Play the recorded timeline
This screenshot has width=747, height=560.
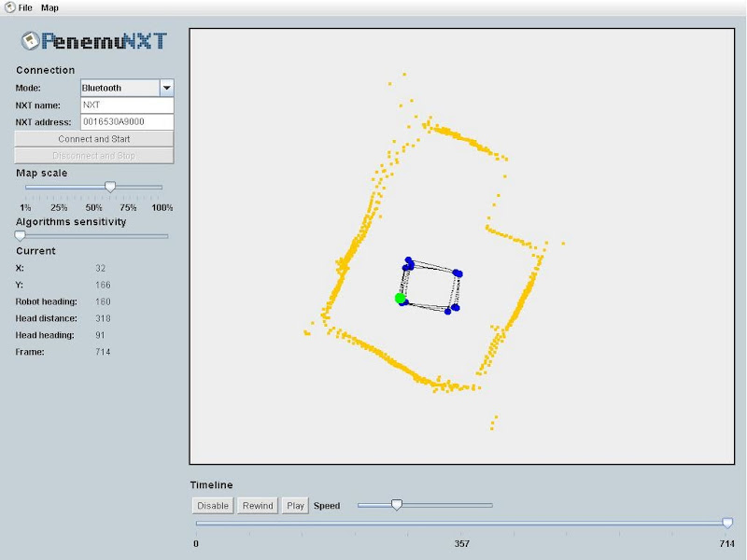[x=295, y=506]
